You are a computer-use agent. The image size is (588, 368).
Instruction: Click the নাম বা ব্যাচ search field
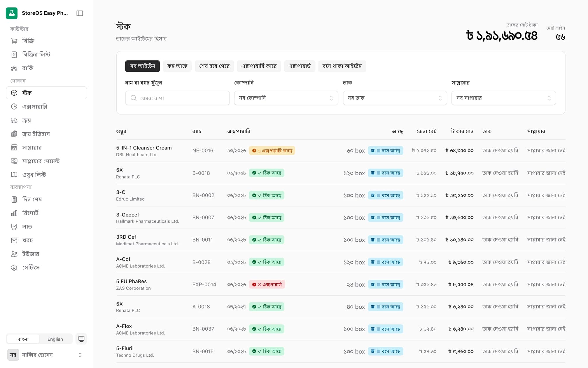(177, 98)
